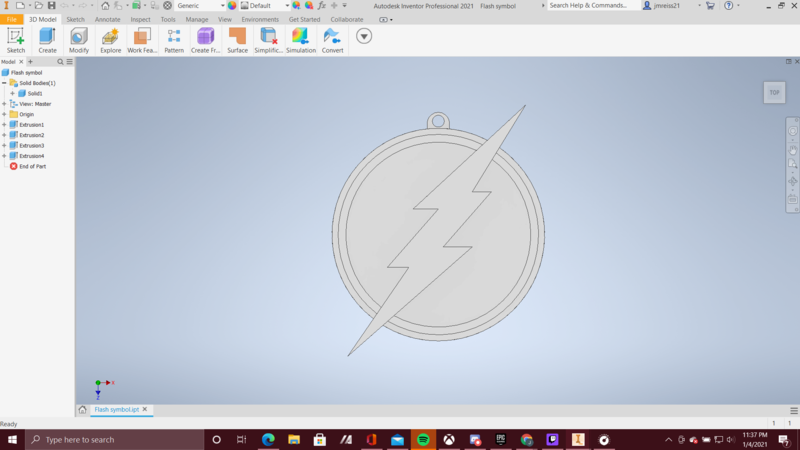This screenshot has width=800, height=450.
Task: Click the round show-panels arrow button
Action: click(x=364, y=36)
